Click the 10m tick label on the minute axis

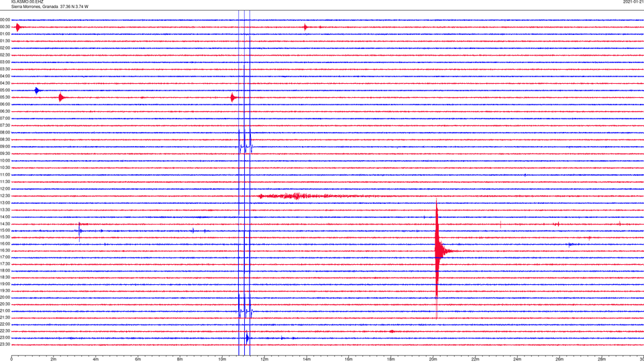(222, 359)
